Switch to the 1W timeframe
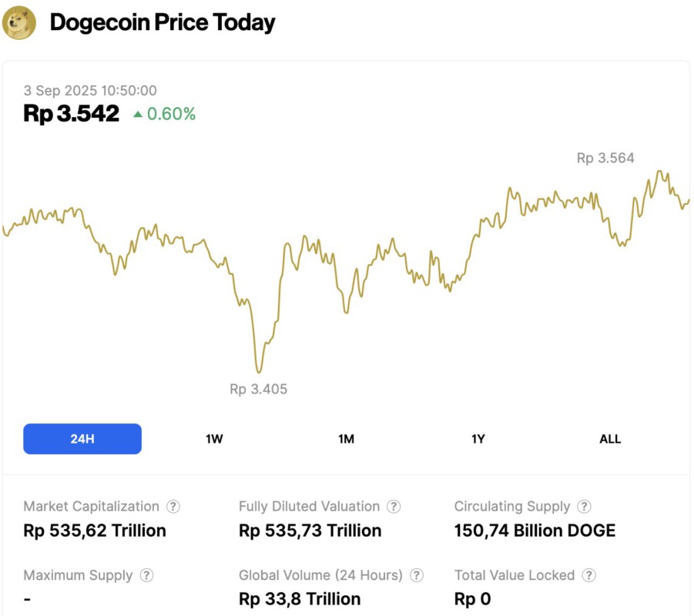694x616 pixels. point(213,438)
